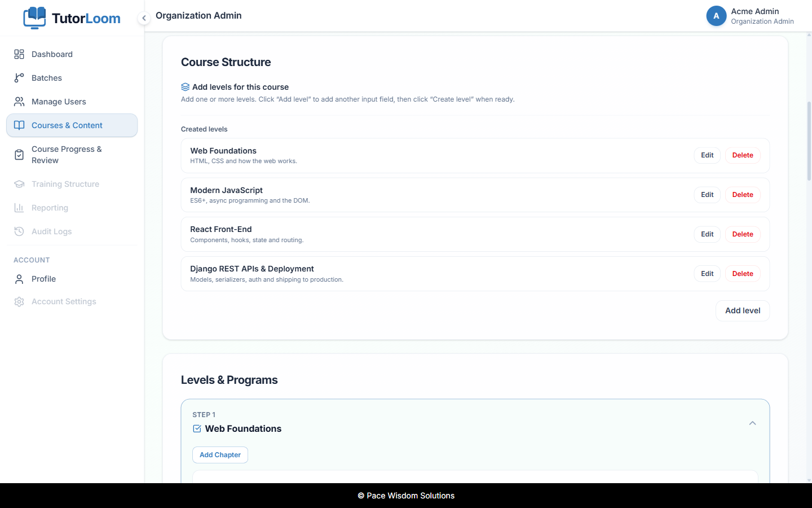Click the Acme Admin name in header
This screenshot has height=508, width=812.
[x=755, y=11]
